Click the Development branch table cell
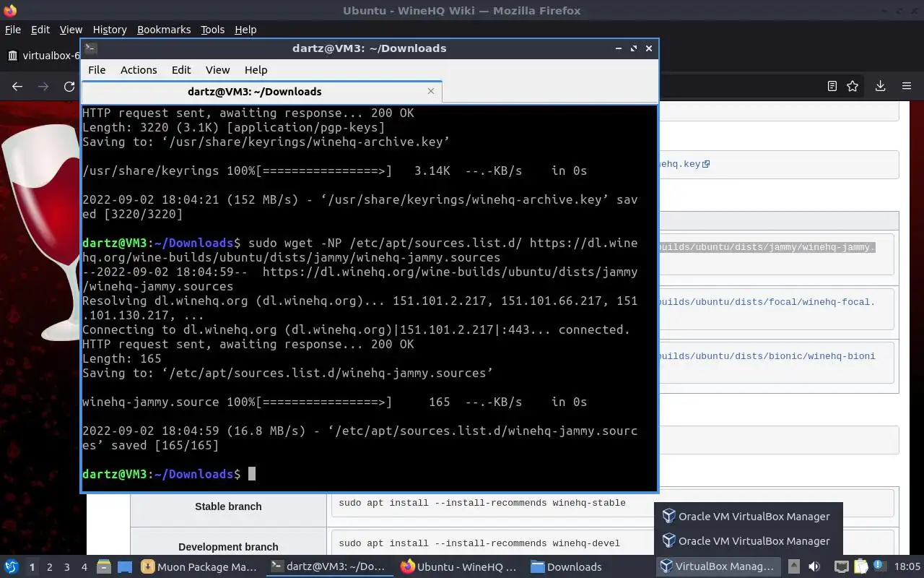Image resolution: width=924 pixels, height=578 pixels. coord(228,547)
